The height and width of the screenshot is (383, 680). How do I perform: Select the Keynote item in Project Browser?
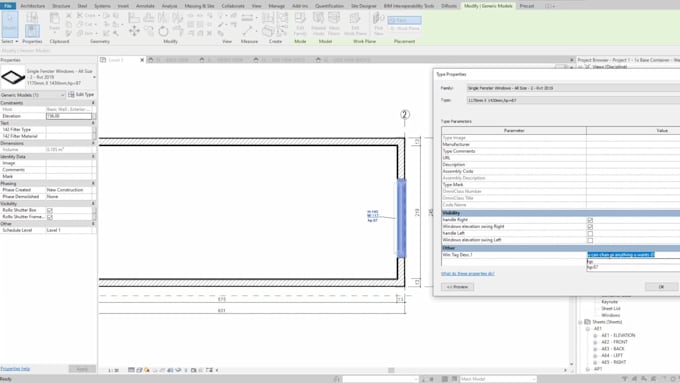coord(609,302)
